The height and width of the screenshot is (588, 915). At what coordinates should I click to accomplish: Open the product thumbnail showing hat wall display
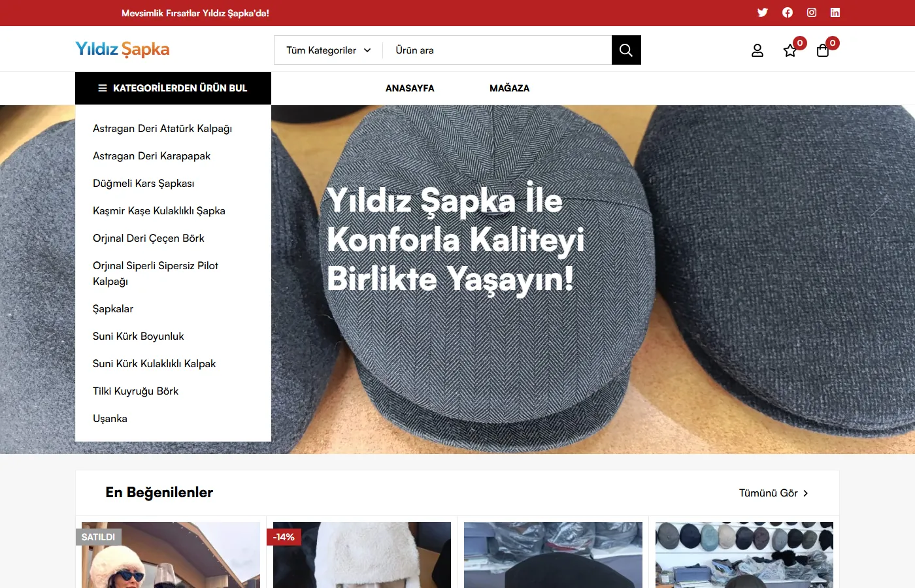click(744, 555)
